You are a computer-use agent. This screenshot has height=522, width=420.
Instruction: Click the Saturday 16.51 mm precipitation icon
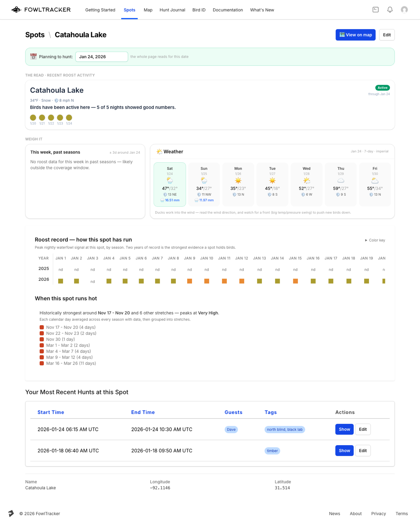click(162, 200)
